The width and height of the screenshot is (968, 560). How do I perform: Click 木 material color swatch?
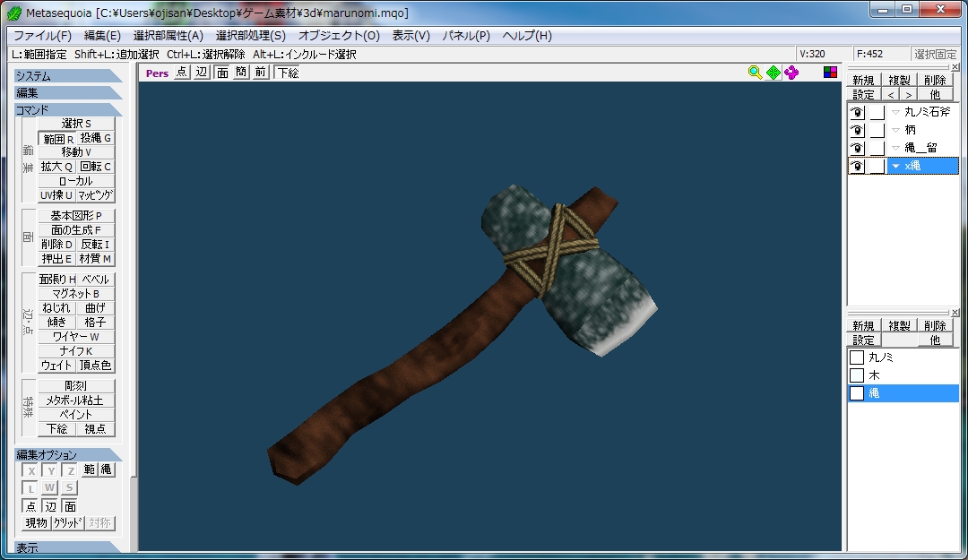tap(857, 375)
